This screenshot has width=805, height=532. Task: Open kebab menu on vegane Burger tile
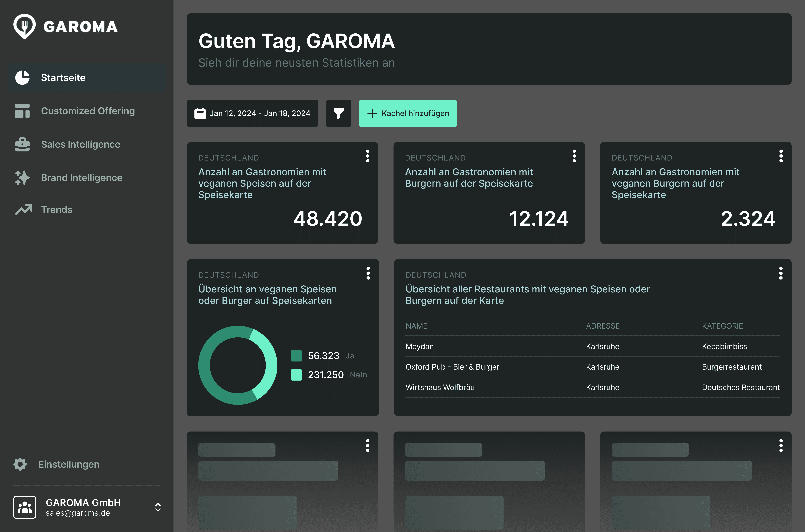click(781, 156)
